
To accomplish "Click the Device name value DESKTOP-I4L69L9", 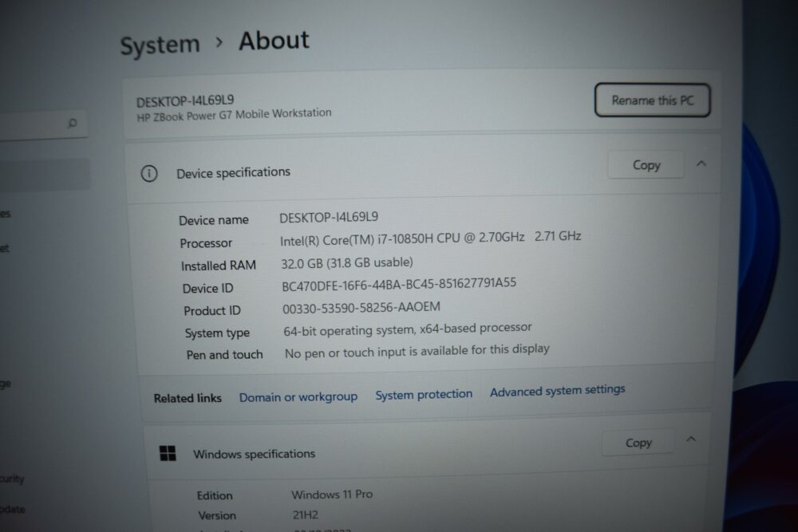I will pos(329,217).
